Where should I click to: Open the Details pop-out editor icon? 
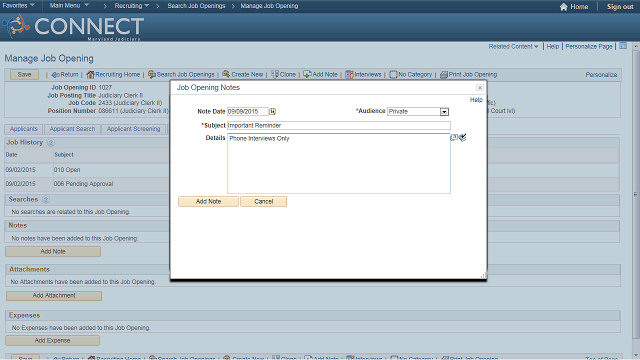coord(454,138)
